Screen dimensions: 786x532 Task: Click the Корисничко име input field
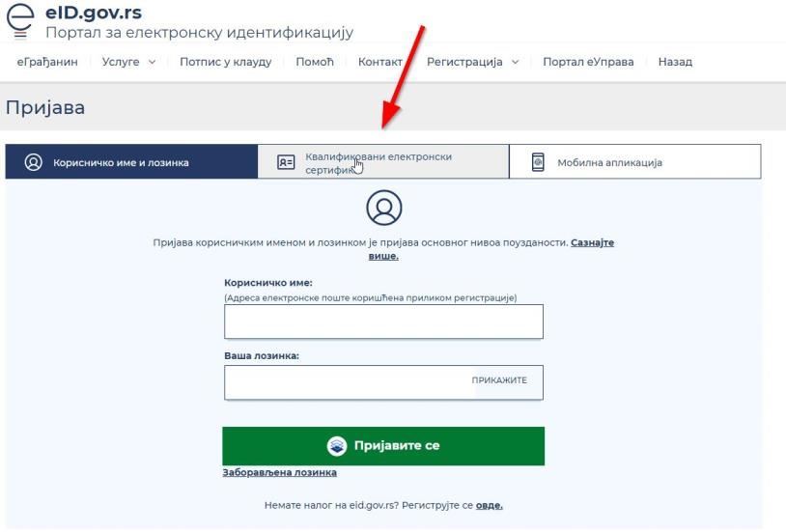pos(383,322)
